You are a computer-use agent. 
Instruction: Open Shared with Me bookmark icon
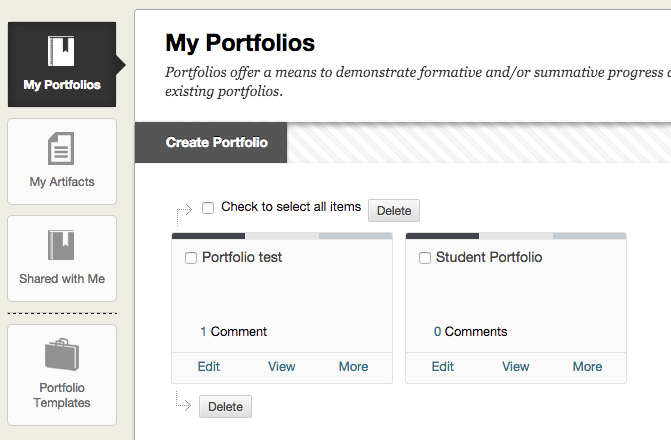[61, 245]
